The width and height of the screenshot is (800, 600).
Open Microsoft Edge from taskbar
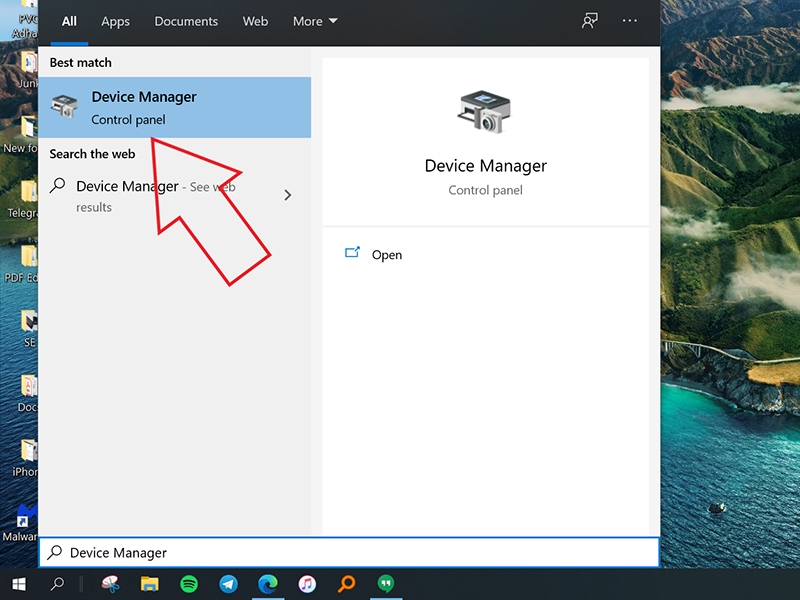pyautogui.click(x=268, y=584)
